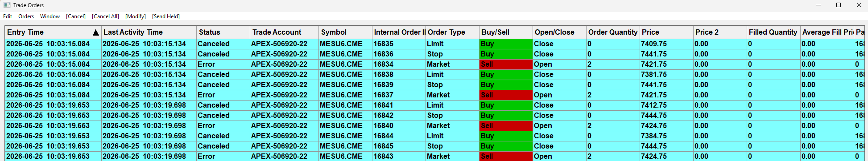Click price 7384.75 of order 16844
This screenshot has height=161, width=868.
coord(654,136)
